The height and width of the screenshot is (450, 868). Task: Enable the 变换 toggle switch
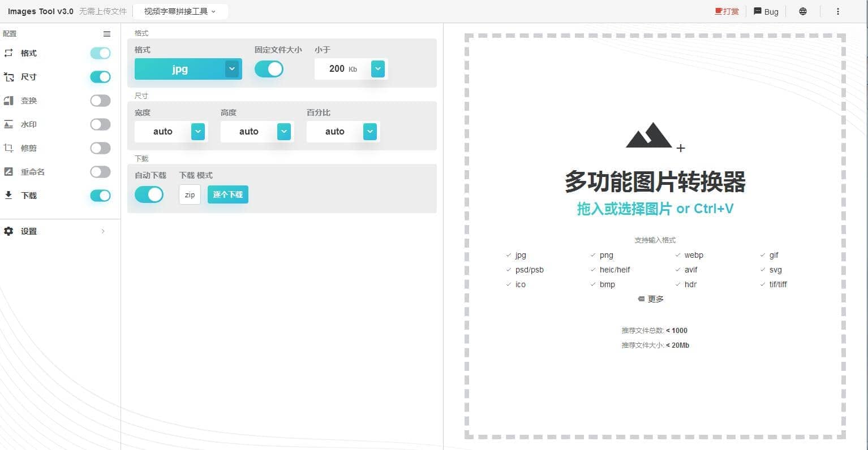[100, 101]
